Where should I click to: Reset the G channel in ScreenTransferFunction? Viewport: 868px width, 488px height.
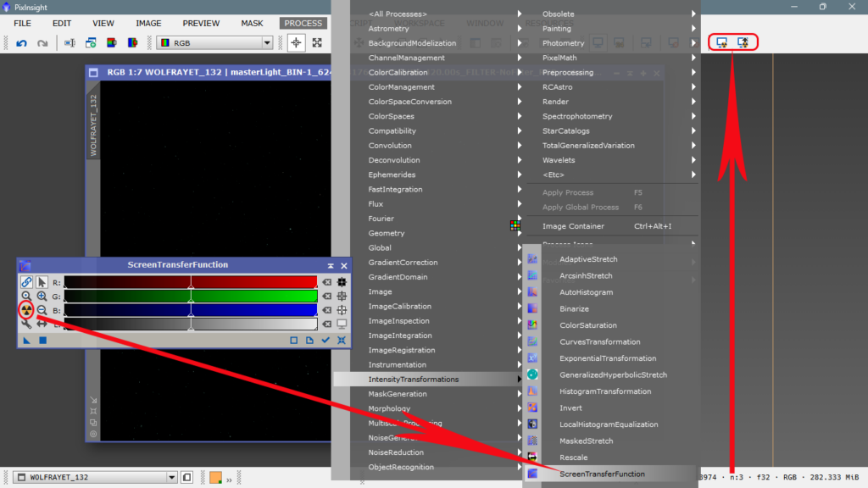tap(327, 296)
